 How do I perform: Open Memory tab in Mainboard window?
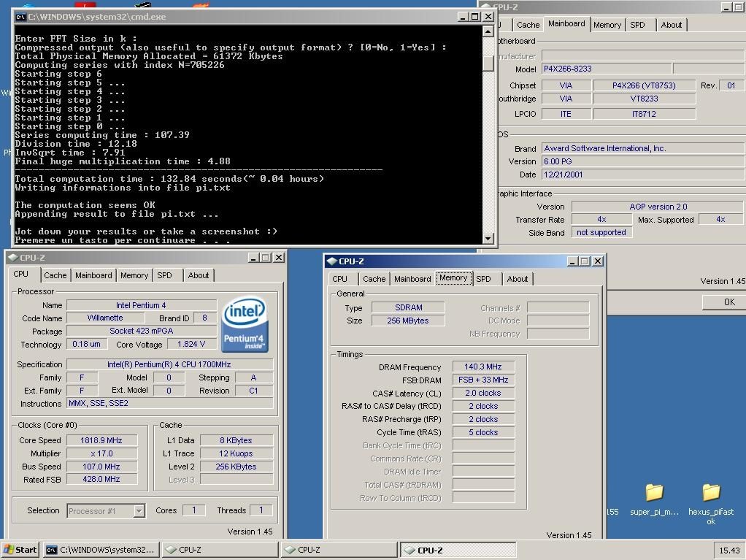[607, 25]
